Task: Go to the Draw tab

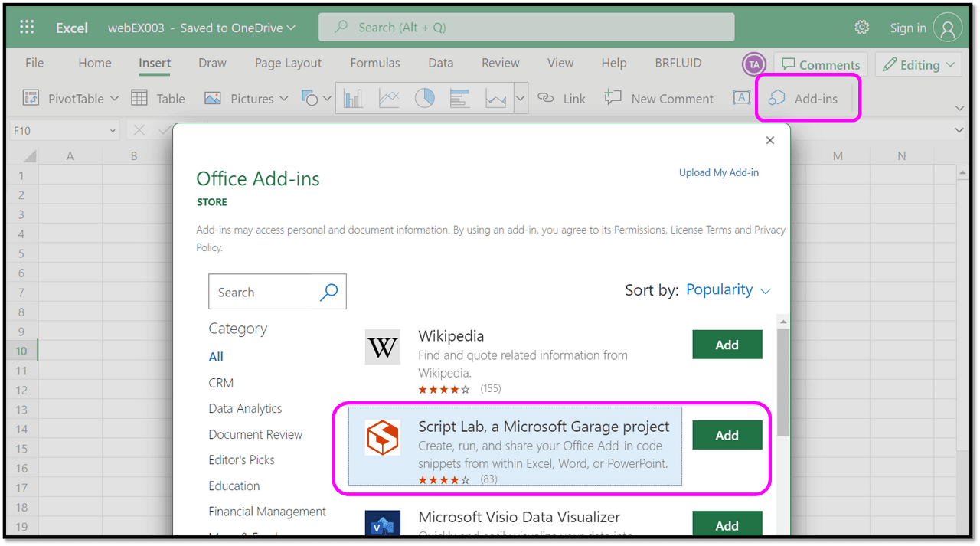Action: (x=212, y=63)
